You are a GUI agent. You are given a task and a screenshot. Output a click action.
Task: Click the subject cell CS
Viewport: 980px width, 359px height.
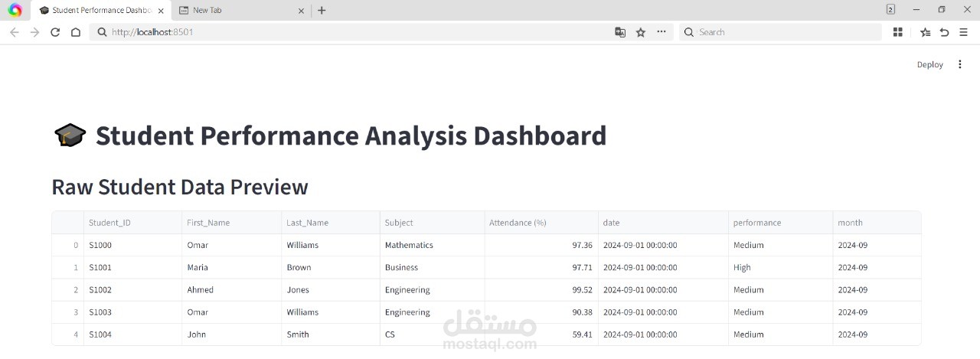point(432,334)
